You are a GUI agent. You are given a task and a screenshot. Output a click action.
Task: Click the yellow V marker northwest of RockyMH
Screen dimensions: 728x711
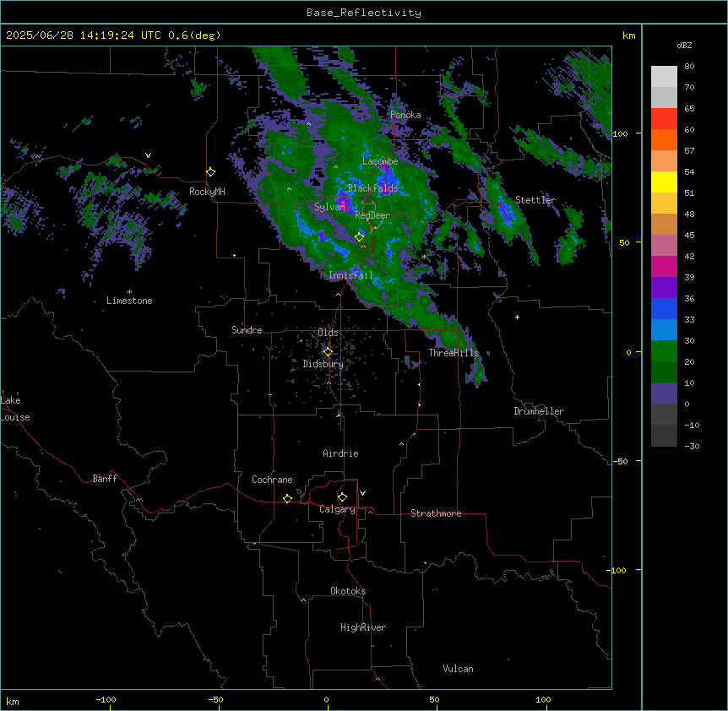[148, 155]
